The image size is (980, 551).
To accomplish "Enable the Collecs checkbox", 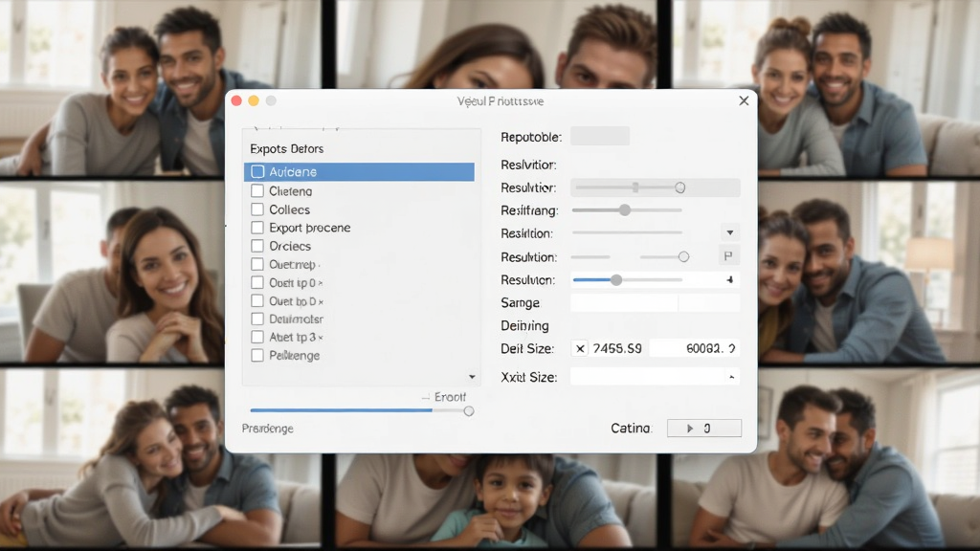I will [257, 209].
